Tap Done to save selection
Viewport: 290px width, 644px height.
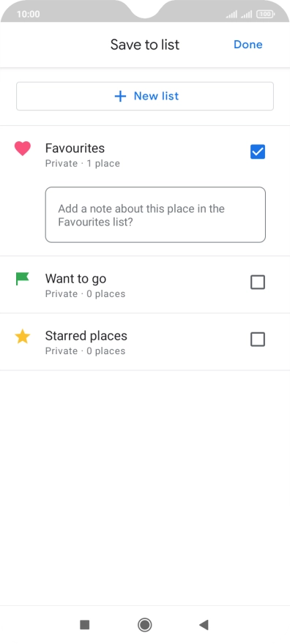(x=248, y=45)
